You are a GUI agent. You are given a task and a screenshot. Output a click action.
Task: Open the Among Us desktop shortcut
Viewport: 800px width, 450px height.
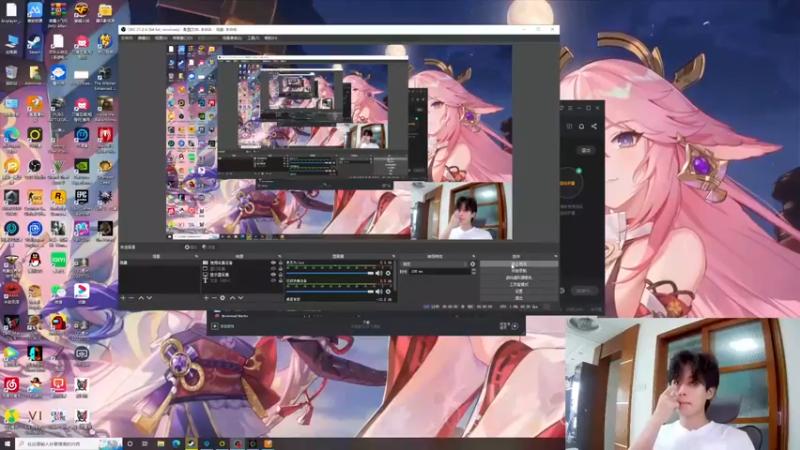click(58, 324)
